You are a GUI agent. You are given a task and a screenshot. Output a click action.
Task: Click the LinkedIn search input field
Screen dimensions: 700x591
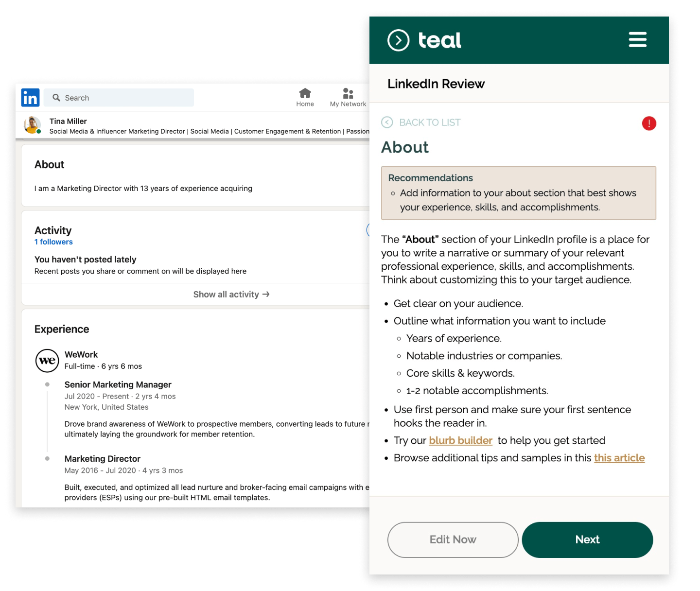[x=119, y=97]
